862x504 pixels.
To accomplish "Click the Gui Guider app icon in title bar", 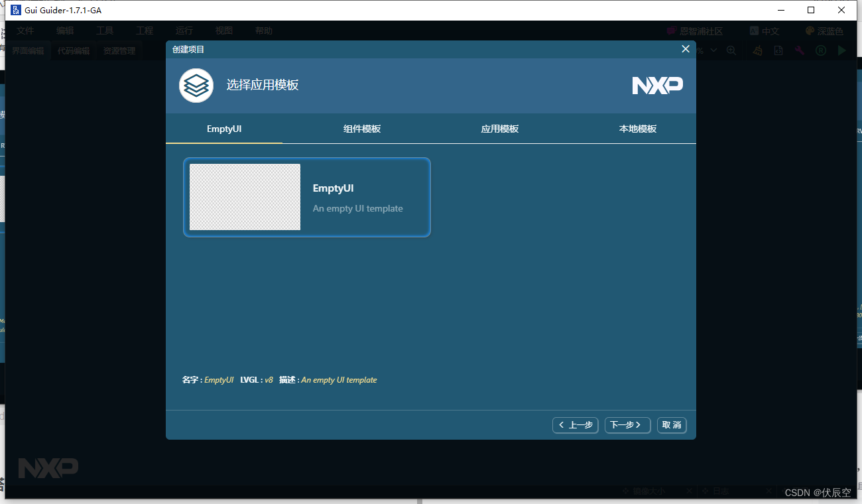I will tap(16, 10).
